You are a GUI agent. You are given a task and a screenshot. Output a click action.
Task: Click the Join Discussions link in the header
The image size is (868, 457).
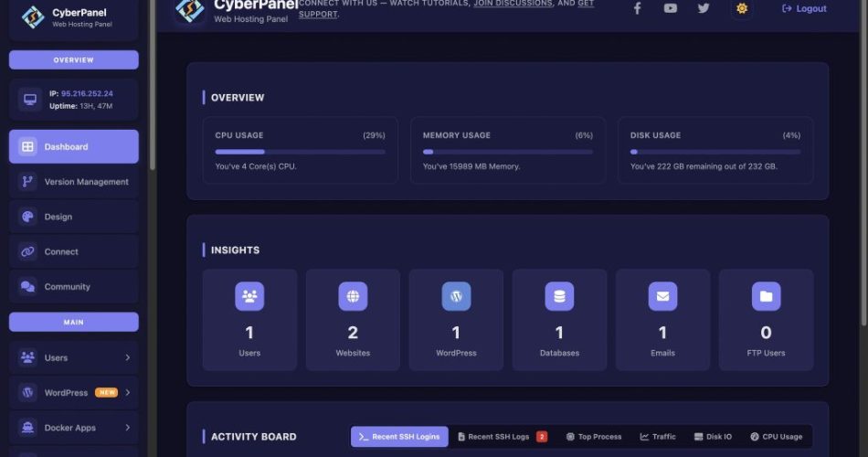(513, 4)
